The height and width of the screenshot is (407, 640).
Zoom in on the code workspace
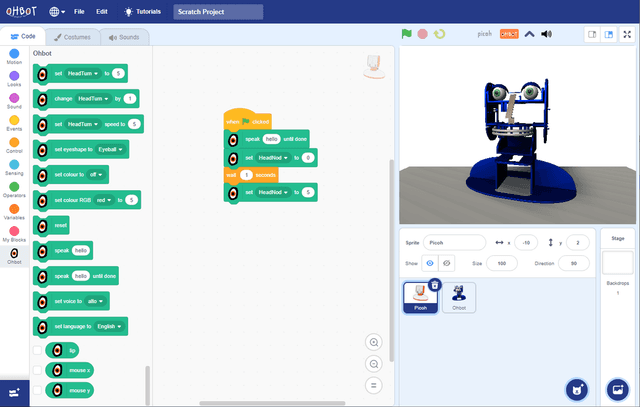374,342
